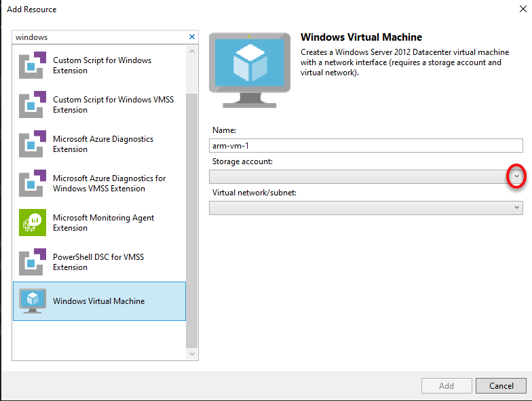Open the Storage account dropdown
Screen dimensions: 532x401
pos(516,176)
